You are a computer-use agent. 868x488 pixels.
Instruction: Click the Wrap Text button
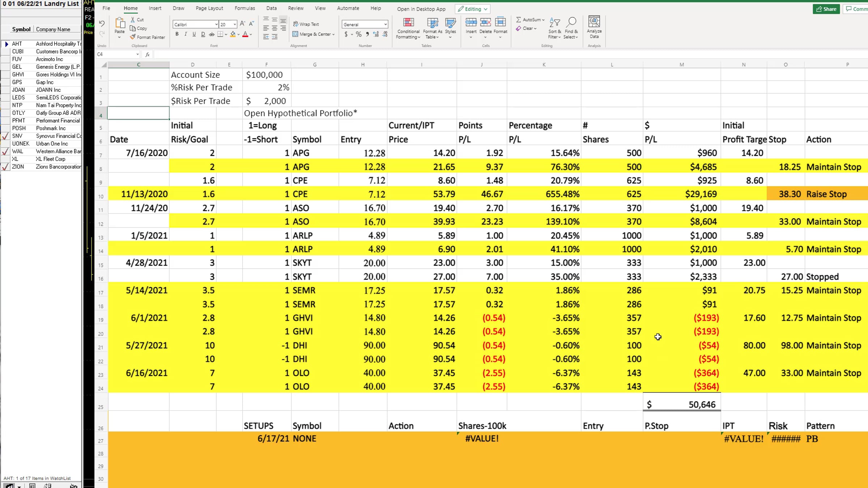306,24
